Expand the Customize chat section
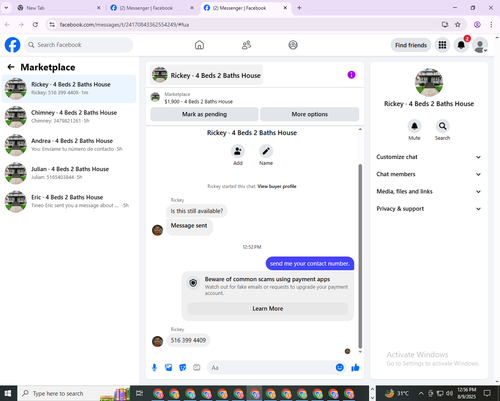The image size is (500, 401). [429, 157]
